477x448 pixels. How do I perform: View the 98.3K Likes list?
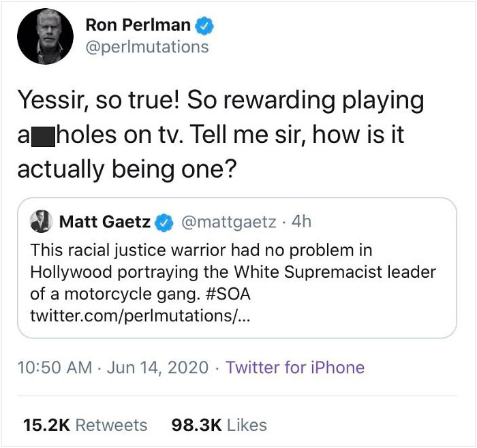click(x=219, y=426)
